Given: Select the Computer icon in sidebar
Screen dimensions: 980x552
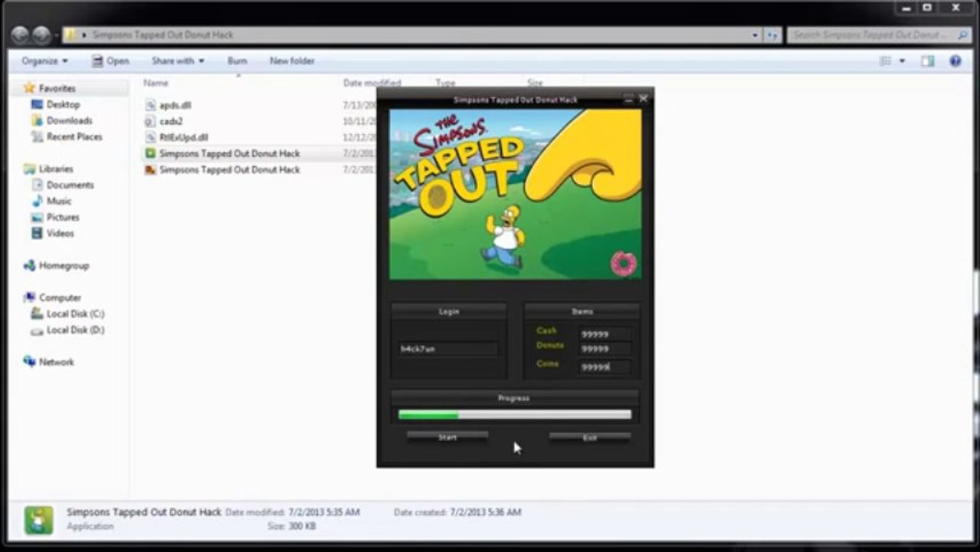Looking at the screenshot, I should [x=29, y=297].
